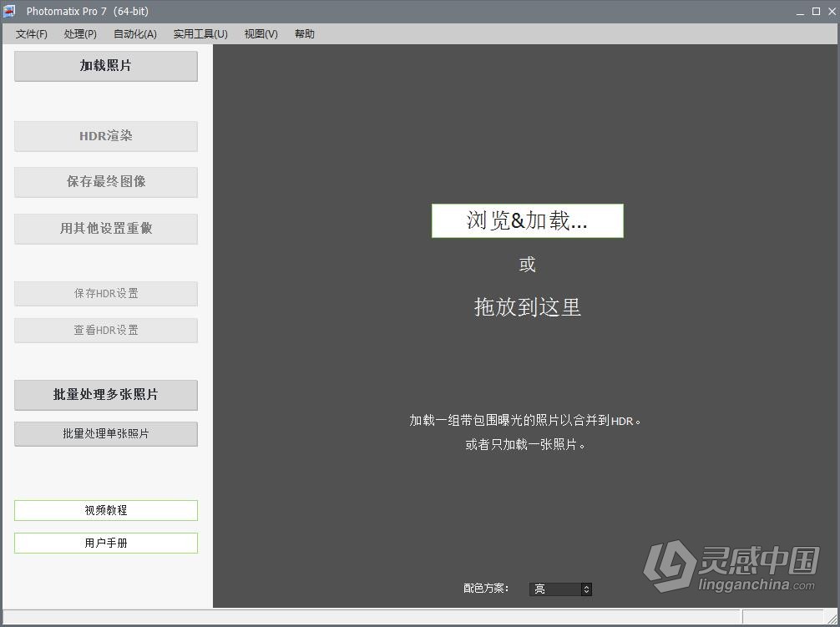Click the HDR渲染 button
The image size is (840, 627).
tap(106, 136)
